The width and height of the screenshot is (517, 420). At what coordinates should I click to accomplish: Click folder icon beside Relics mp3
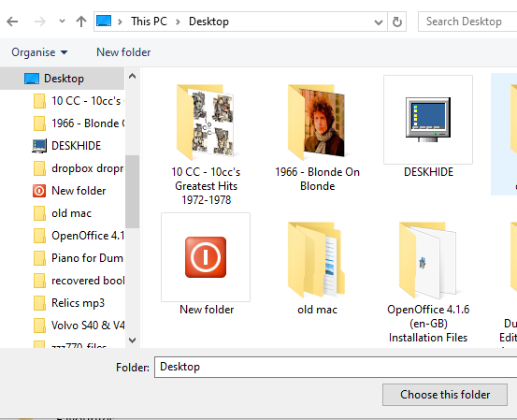click(x=39, y=303)
